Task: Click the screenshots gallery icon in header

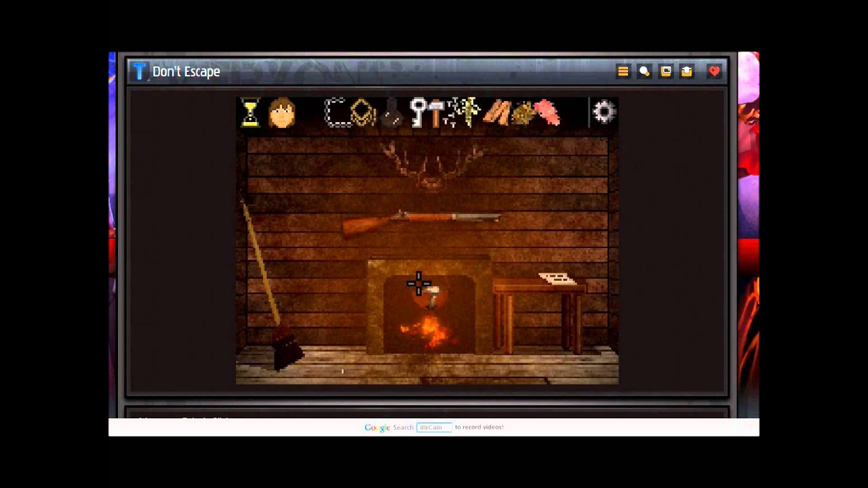Action: pos(666,71)
